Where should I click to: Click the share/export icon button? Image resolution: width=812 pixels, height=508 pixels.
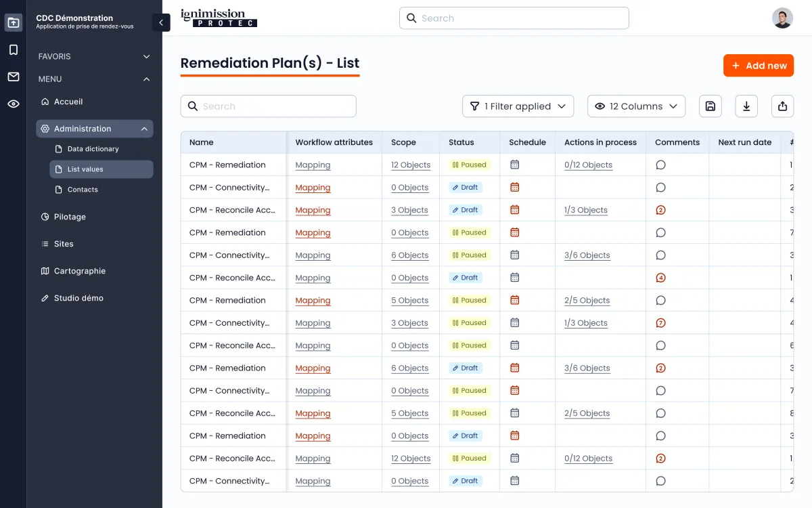point(782,106)
